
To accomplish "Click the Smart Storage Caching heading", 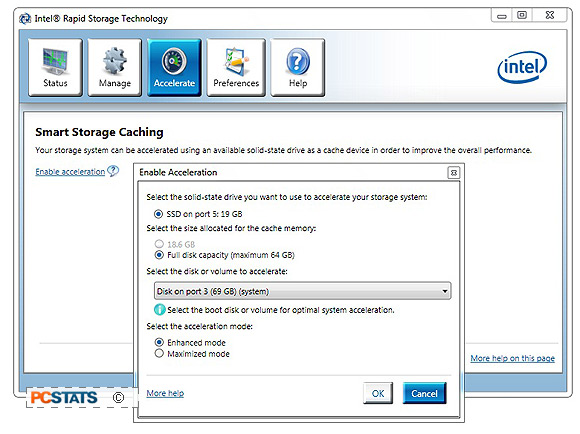I will coord(99,132).
